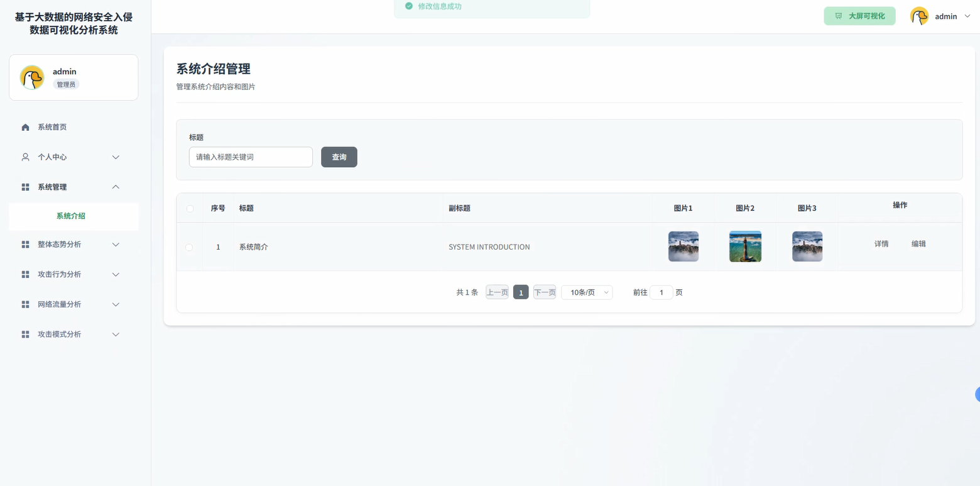Open the 个人中心 menu label
Screen dimensions: 980x486
tap(52, 157)
